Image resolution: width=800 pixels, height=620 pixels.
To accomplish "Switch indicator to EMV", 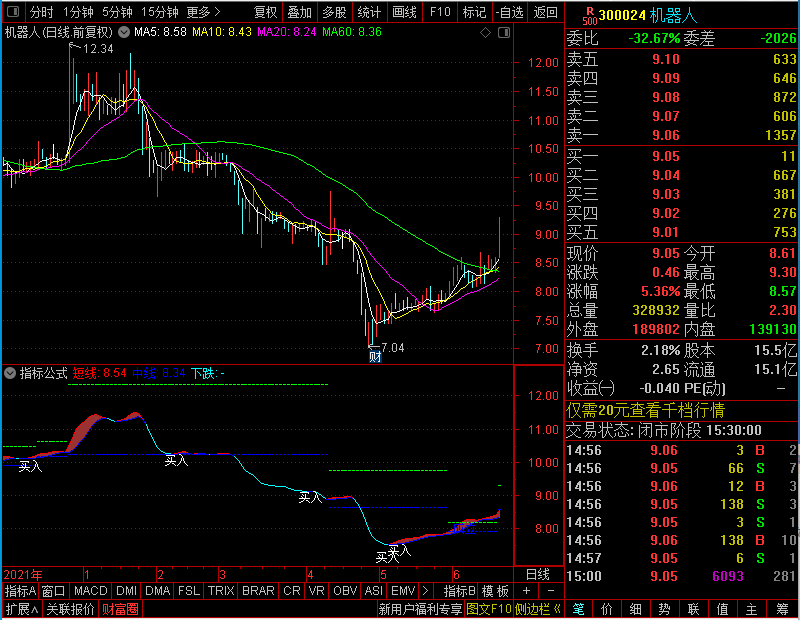I will (403, 591).
